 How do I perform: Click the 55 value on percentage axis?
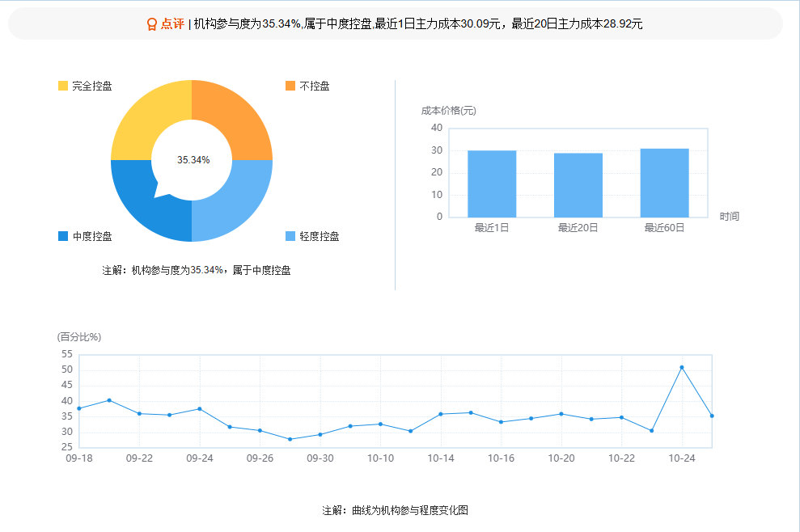[x=67, y=354]
